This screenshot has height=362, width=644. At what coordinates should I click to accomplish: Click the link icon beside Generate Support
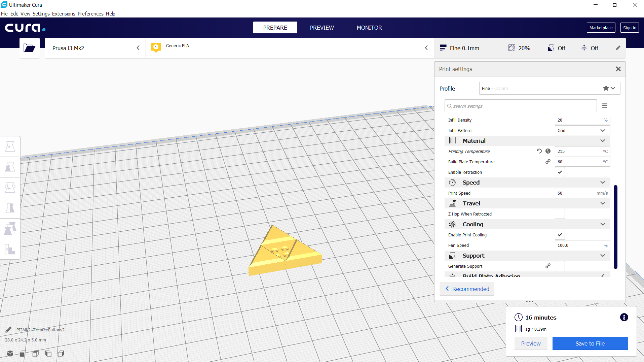[548, 266]
